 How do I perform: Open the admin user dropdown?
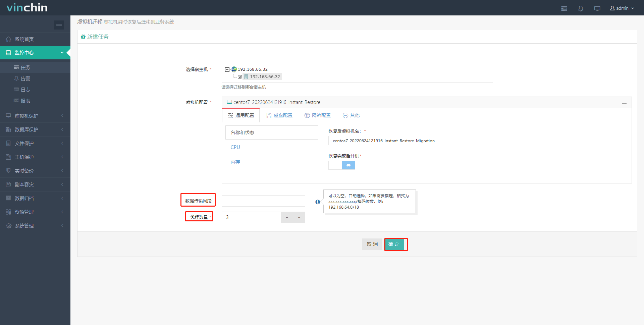(622, 8)
